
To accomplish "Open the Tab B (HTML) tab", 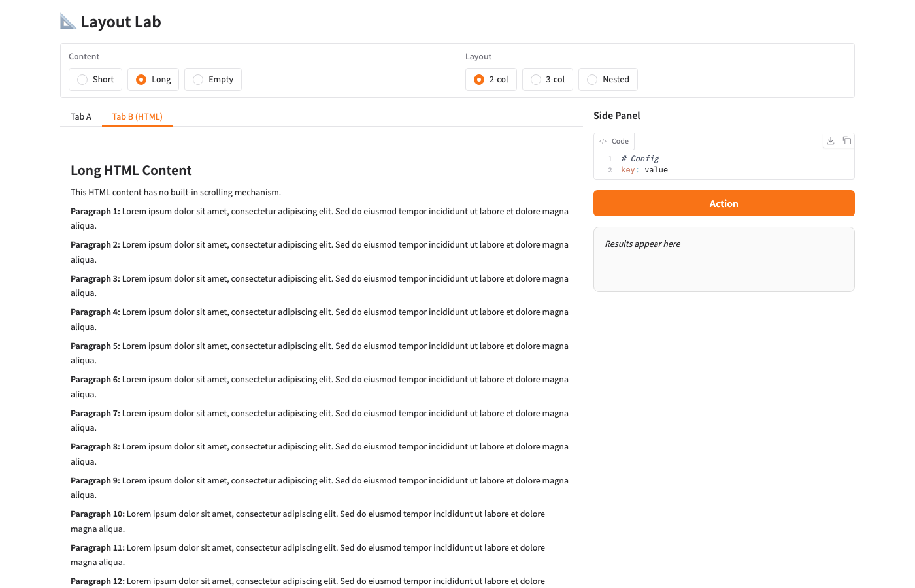I will pyautogui.click(x=137, y=116).
